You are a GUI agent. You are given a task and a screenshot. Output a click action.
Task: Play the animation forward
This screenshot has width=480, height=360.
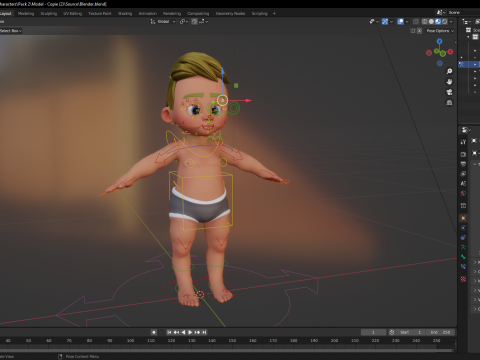coord(190,332)
